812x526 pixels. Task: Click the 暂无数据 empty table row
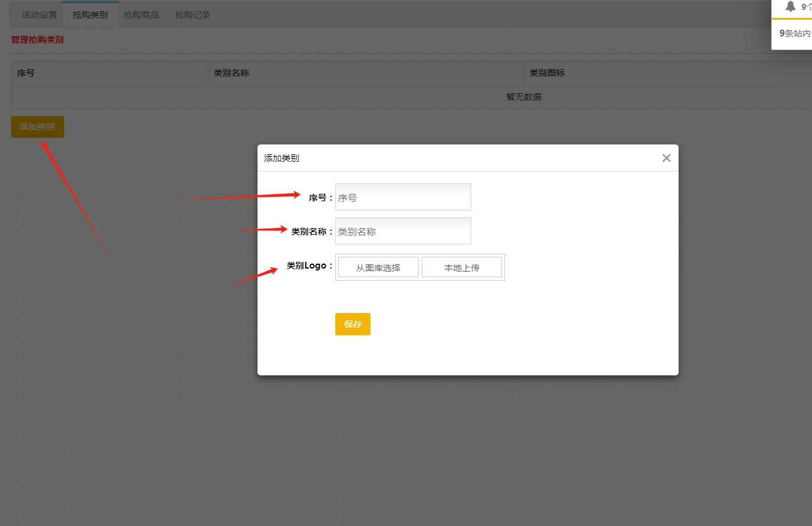[x=524, y=97]
